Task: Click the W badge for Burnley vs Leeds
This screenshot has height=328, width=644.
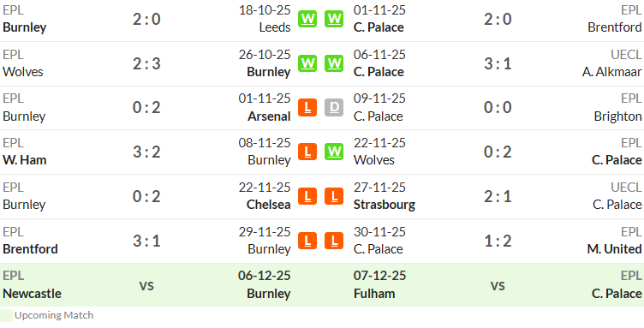Action: click(x=307, y=19)
